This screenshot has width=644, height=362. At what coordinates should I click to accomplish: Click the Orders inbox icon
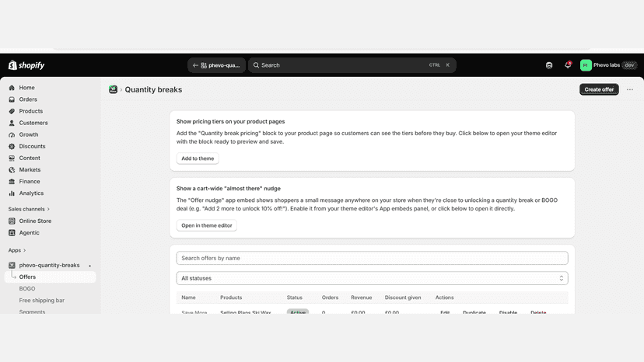[12, 99]
